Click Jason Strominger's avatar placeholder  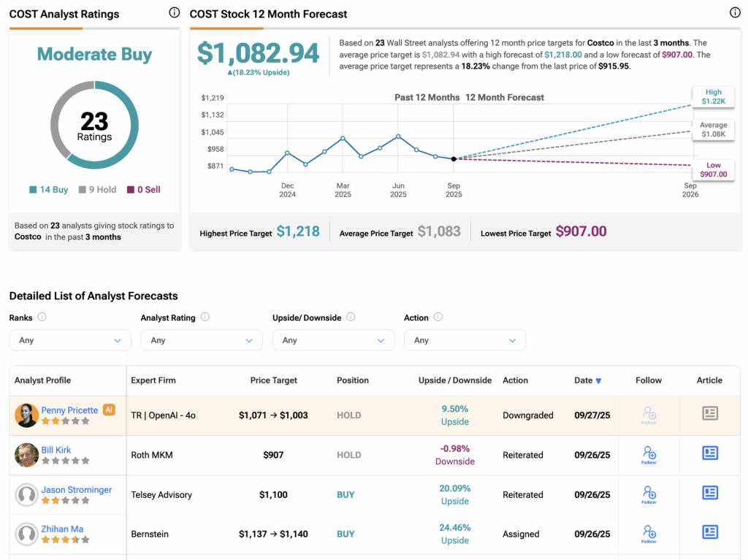click(x=27, y=494)
